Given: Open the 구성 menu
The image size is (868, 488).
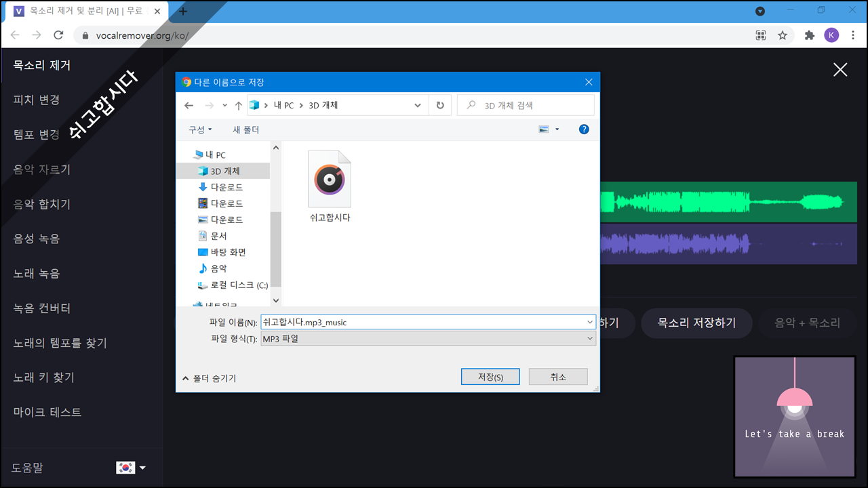Looking at the screenshot, I should click(x=200, y=129).
